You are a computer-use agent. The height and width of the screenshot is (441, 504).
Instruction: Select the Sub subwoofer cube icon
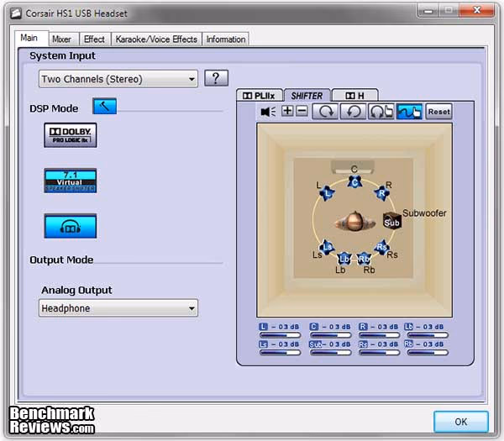(x=391, y=221)
